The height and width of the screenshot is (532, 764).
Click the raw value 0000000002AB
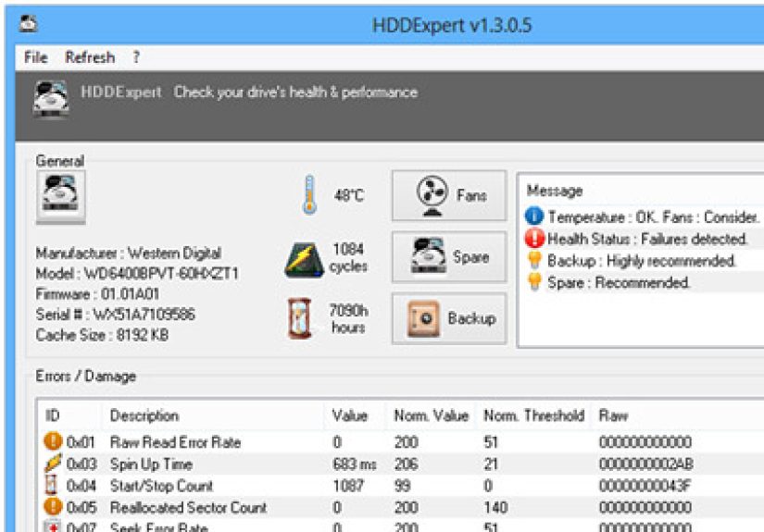645,464
